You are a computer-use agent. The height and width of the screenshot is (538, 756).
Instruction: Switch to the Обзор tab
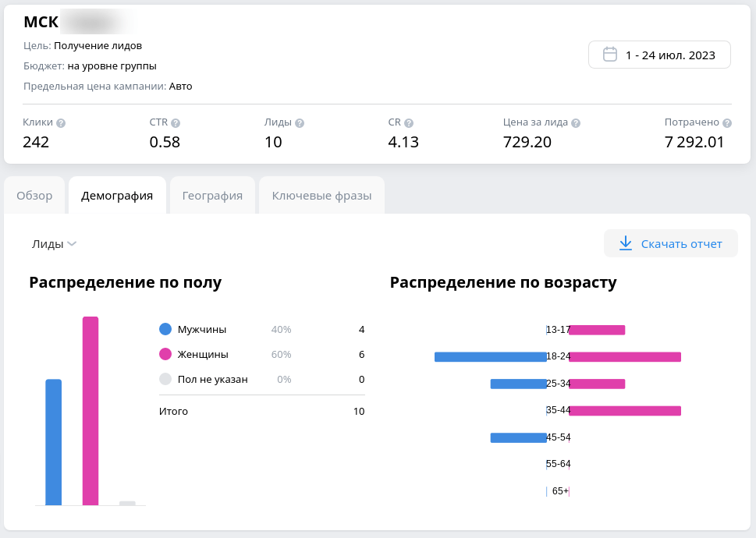coord(34,196)
